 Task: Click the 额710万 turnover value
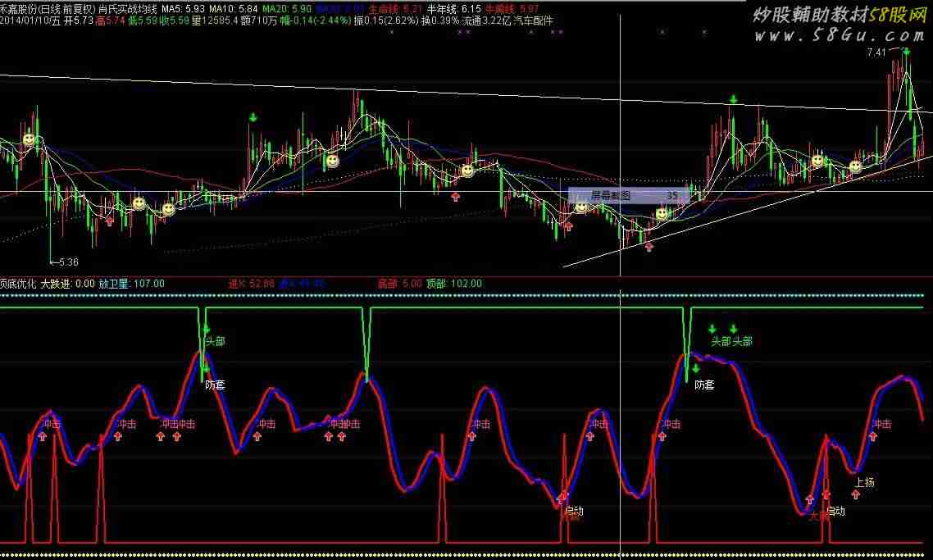point(259,20)
